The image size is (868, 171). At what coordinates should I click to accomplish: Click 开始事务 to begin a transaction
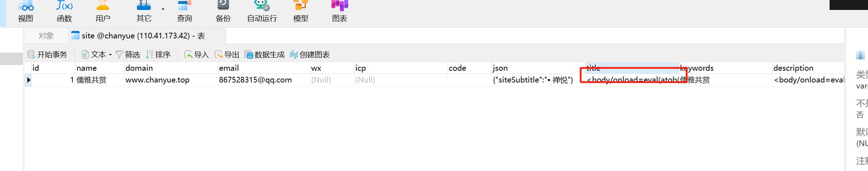[48, 55]
